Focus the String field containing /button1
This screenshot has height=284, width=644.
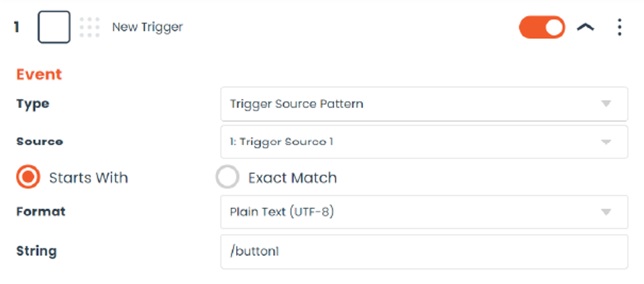pos(424,252)
